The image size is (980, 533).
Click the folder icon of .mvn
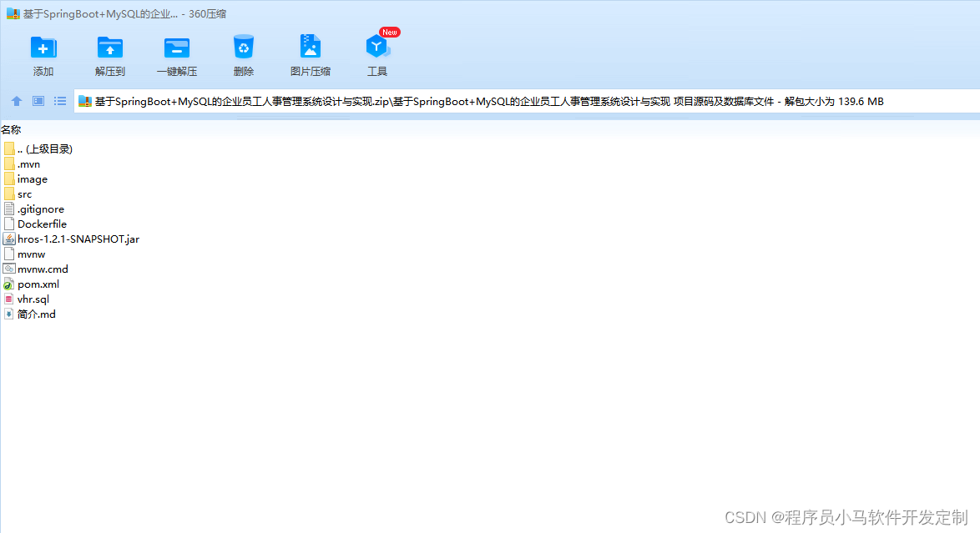point(8,163)
